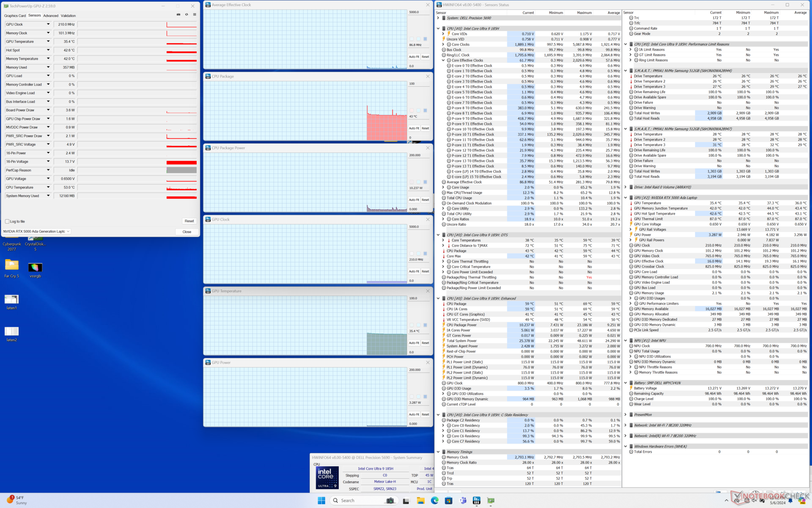Expand the PresentMon sensor group
The height and width of the screenshot is (508, 812).
[x=625, y=414]
